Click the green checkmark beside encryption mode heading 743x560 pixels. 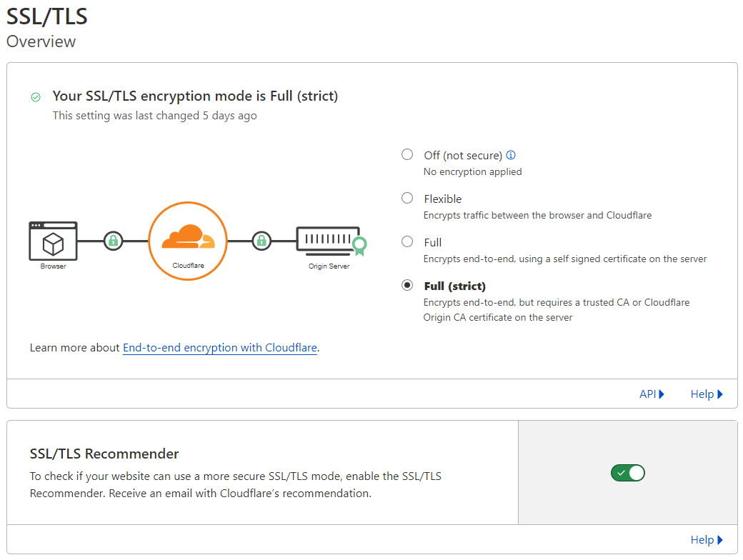36,96
